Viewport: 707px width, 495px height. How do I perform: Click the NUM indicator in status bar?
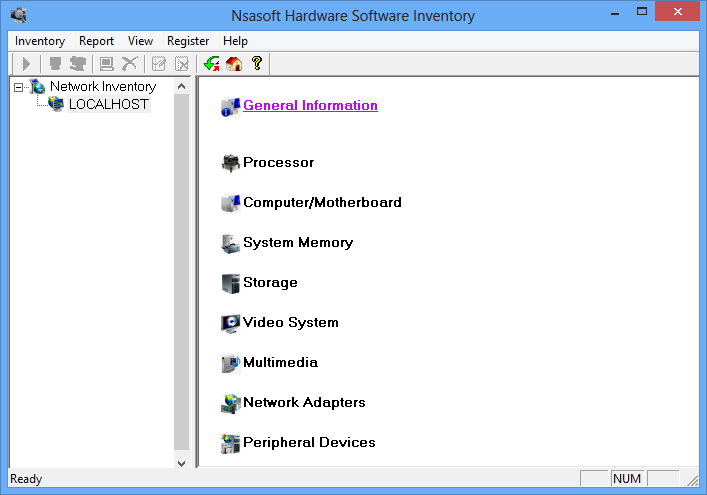point(627,478)
